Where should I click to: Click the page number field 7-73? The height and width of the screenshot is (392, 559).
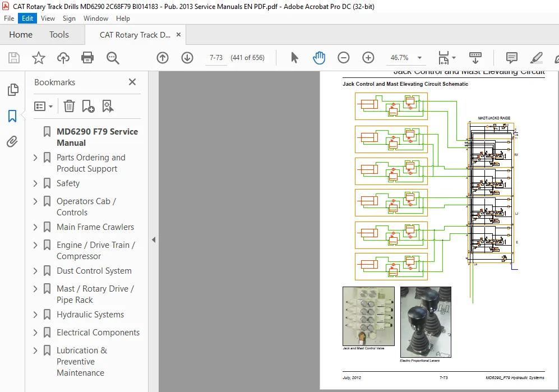(216, 58)
